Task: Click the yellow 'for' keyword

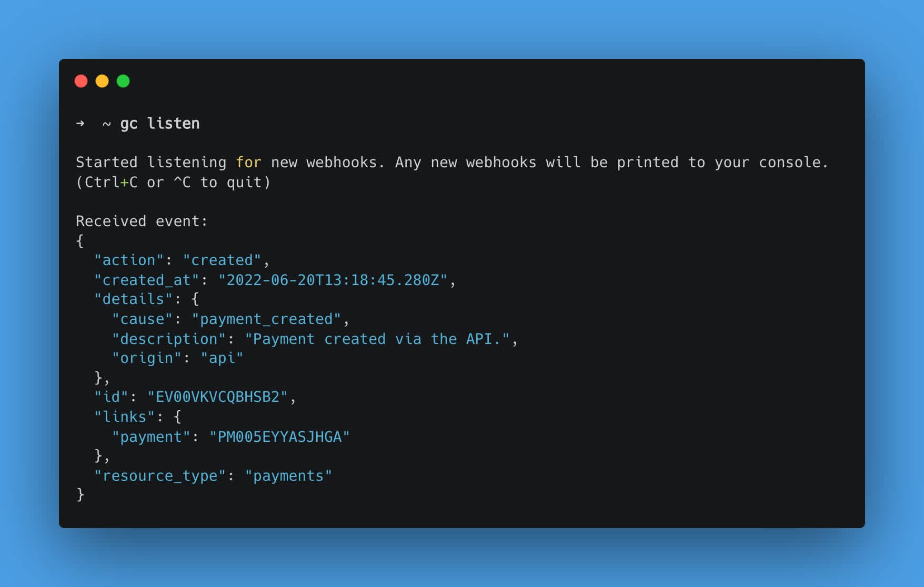Action: click(x=248, y=162)
